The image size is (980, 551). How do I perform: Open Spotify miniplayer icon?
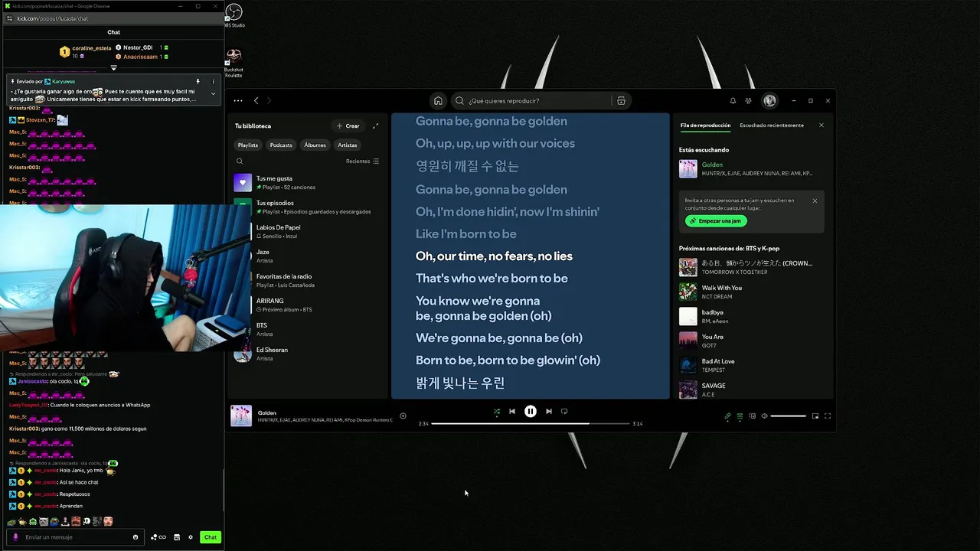point(815,416)
